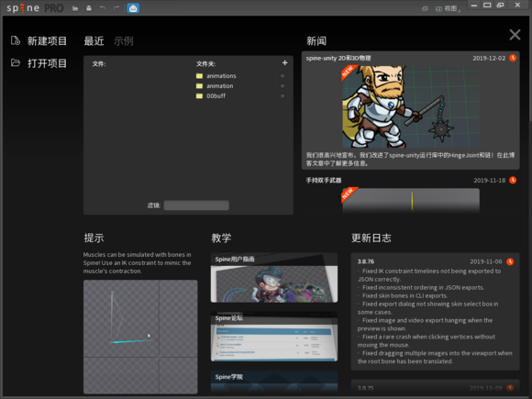This screenshot has height=399, width=532.
Task: Open the 00buff folder
Action: coord(216,96)
